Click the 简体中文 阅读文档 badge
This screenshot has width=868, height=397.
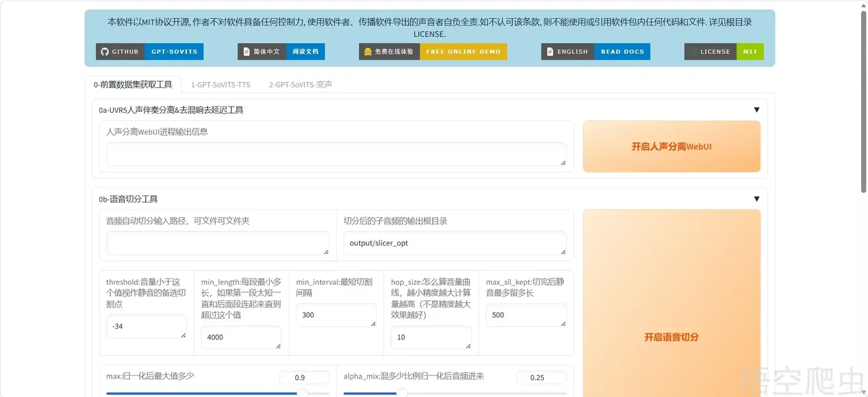point(281,51)
